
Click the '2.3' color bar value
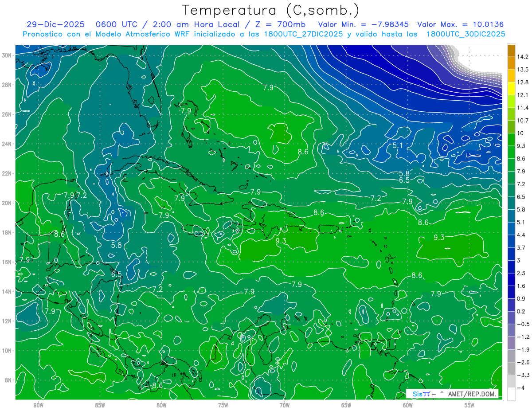[522, 273]
